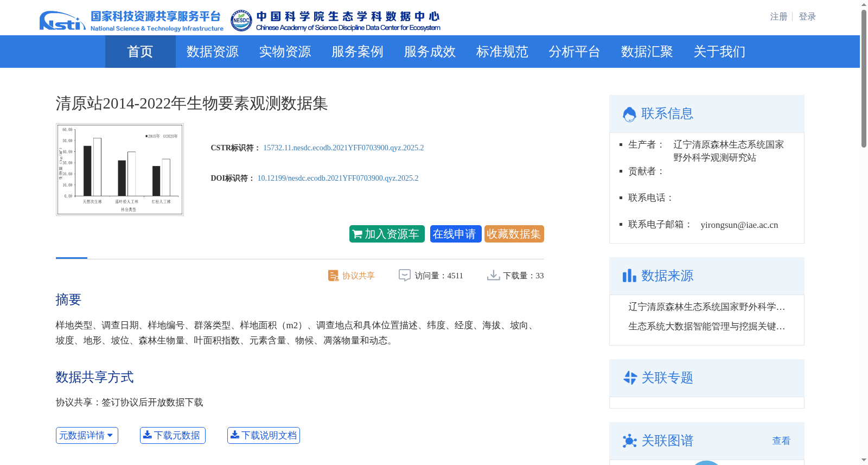Open 数据汇聚 menu item
This screenshot has height=465, width=868.
(647, 52)
